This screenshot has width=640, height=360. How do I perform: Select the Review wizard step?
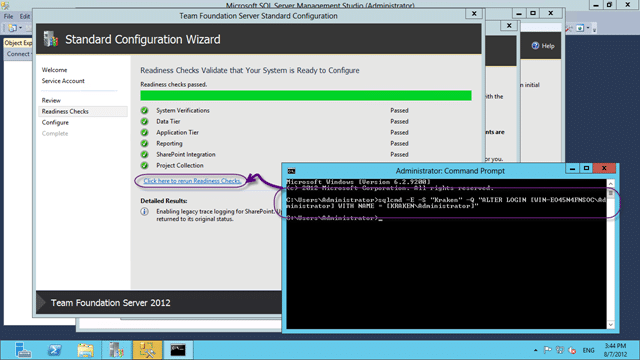[x=51, y=100]
